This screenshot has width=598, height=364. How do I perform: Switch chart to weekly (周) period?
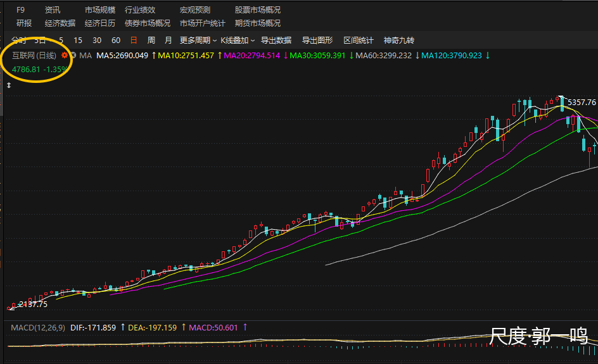click(151, 40)
